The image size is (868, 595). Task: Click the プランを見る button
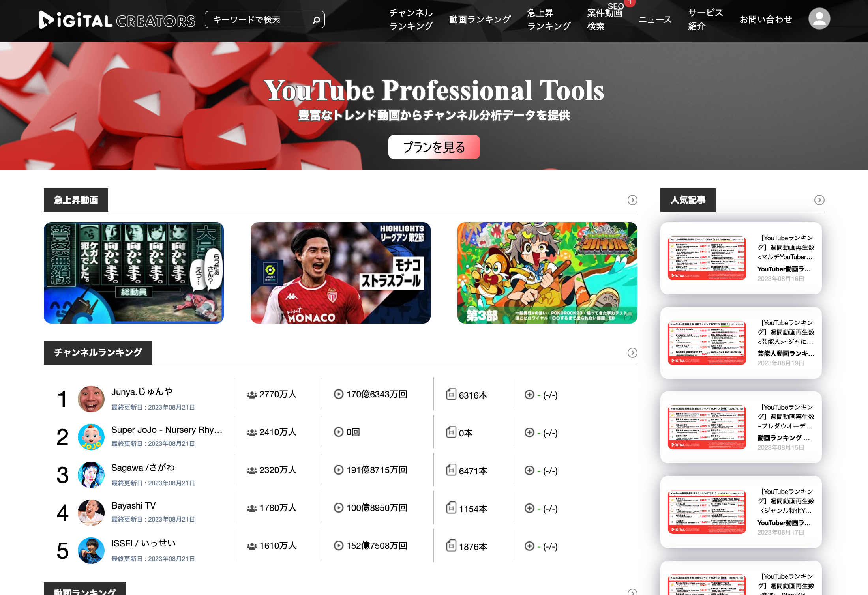[x=434, y=147]
